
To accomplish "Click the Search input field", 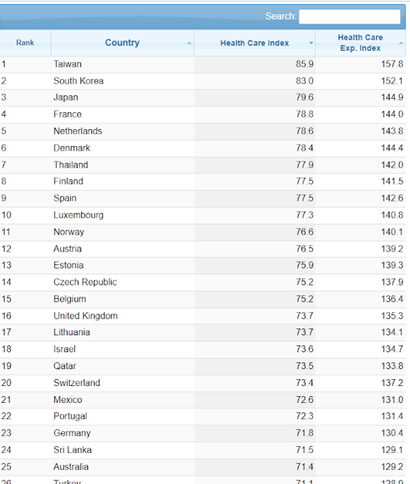I will click(x=350, y=16).
